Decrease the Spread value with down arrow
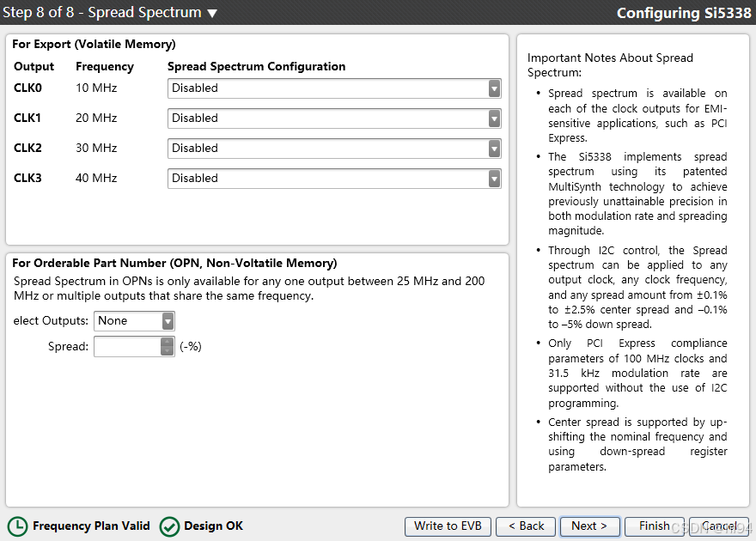Image resolution: width=756 pixels, height=541 pixels. tap(167, 351)
